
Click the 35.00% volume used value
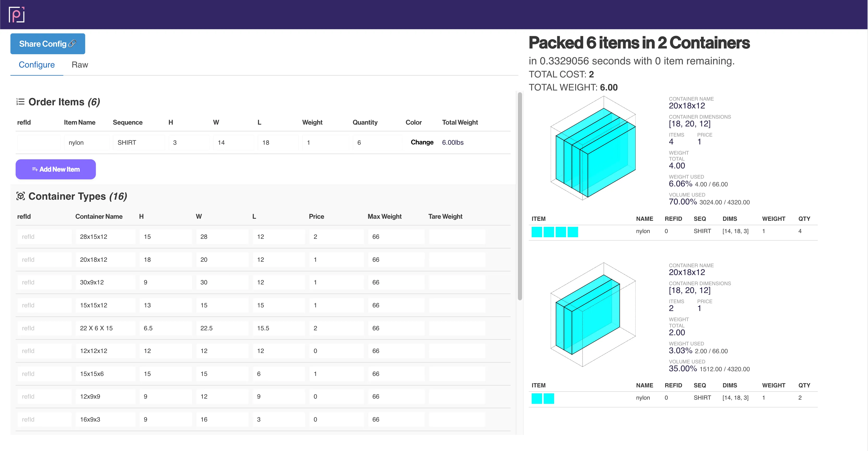[683, 368]
